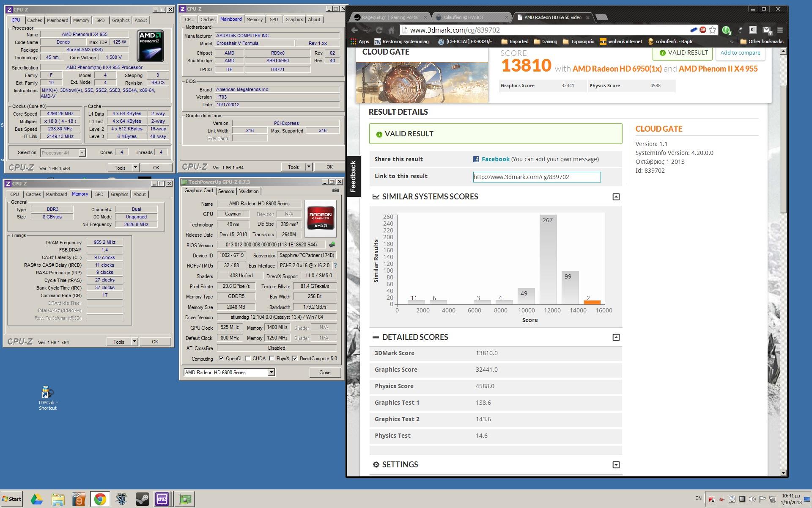The image size is (812, 508).
Task: Open the Apps grid in bookmarks bar
Action: click(359, 41)
